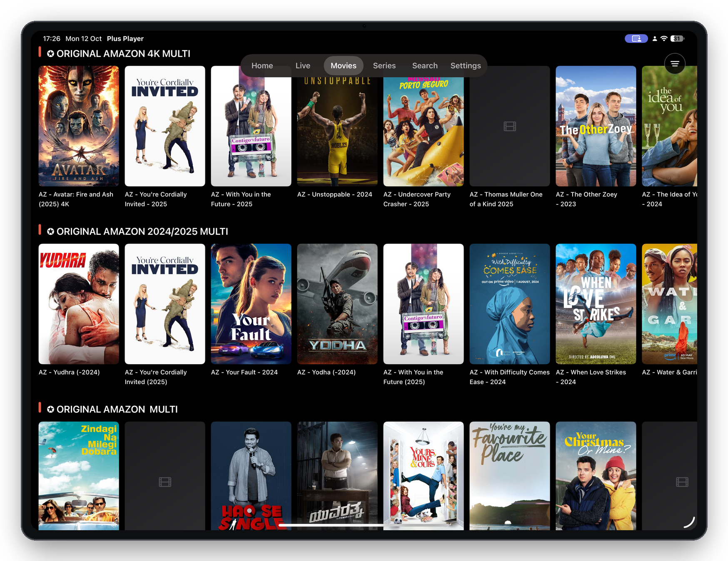The height and width of the screenshot is (561, 728).
Task: Open the ORIGINAL AMAZON 2024/2025 MULTI category
Action: click(x=137, y=231)
